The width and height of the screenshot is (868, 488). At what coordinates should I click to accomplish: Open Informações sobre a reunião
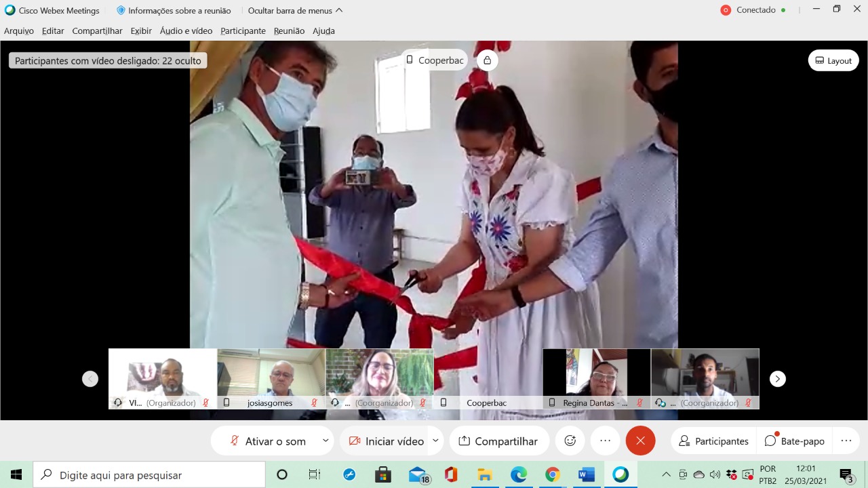tap(174, 10)
